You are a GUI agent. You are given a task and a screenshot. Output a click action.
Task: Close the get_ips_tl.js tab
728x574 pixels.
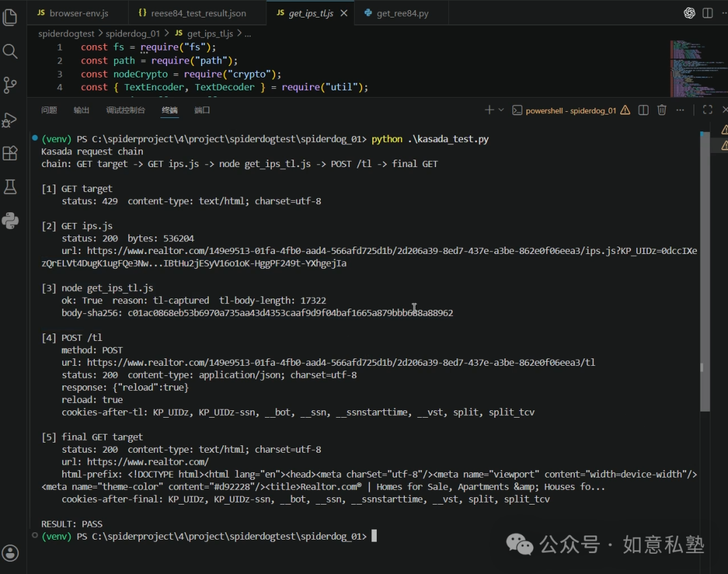point(344,13)
